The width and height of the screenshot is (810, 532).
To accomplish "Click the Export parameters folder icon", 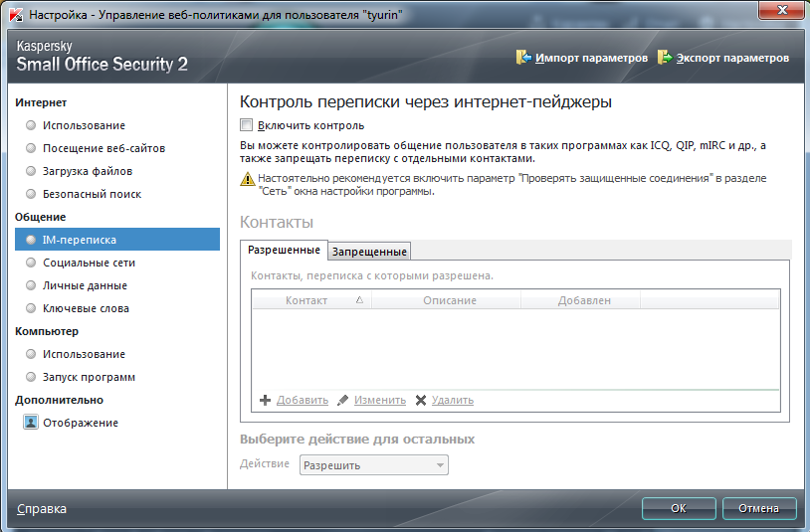I will click(665, 58).
